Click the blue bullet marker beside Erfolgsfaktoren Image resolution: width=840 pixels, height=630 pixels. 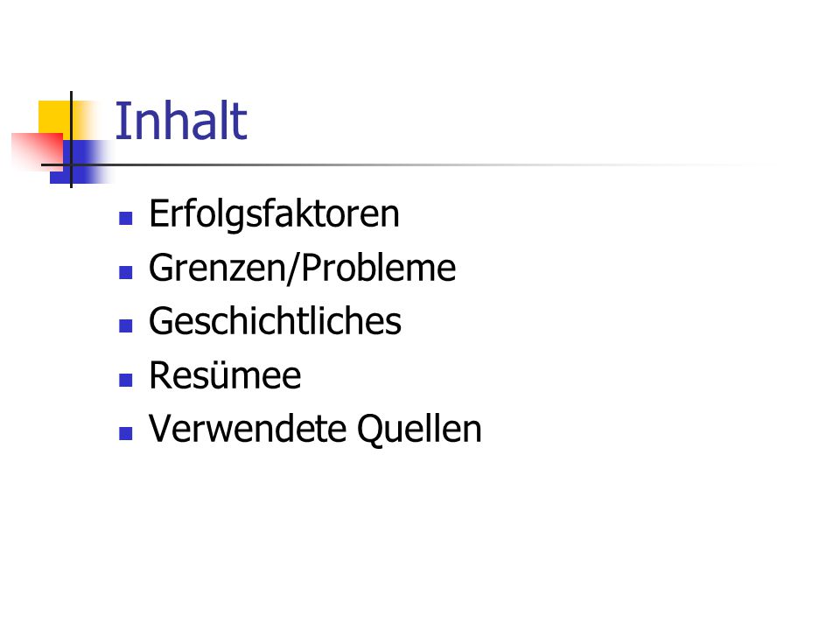pos(126,218)
